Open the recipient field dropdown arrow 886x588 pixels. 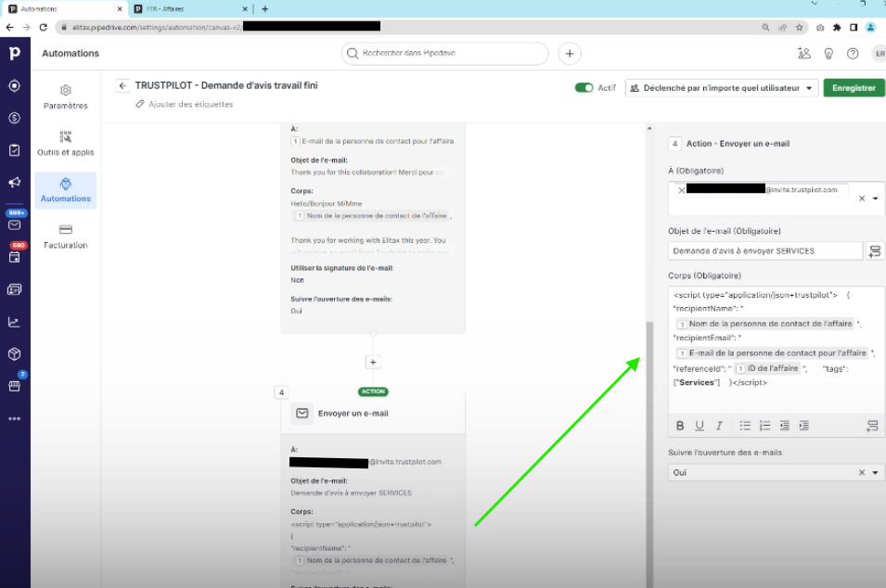[x=875, y=198]
